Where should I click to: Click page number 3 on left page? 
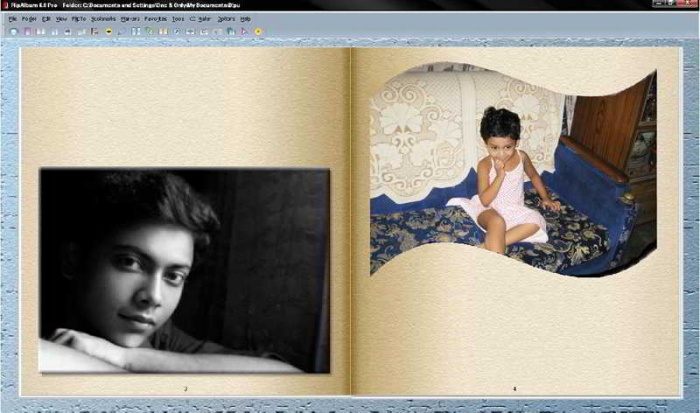pyautogui.click(x=186, y=389)
